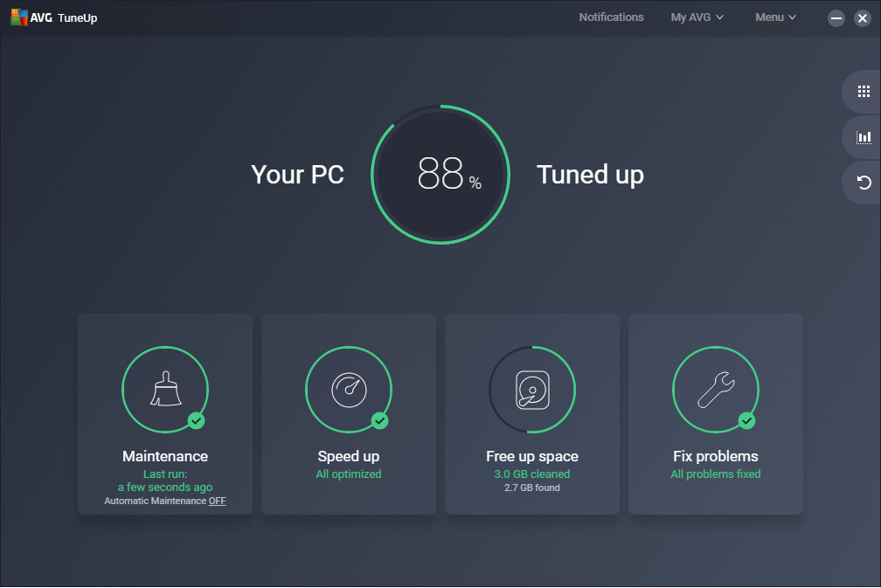The width and height of the screenshot is (881, 588).
Task: Click the green checkmark on Fix problems
Action: point(746,421)
